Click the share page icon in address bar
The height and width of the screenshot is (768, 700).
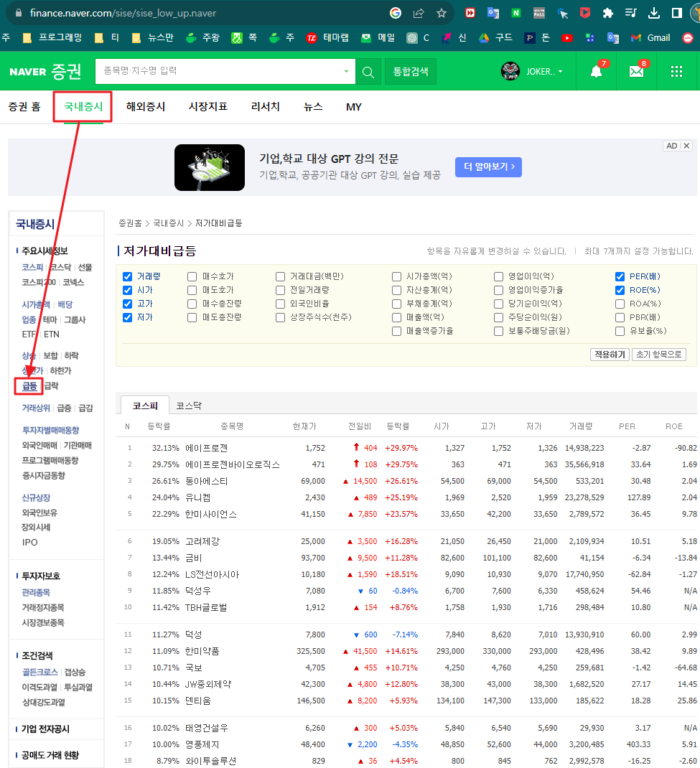point(419,13)
